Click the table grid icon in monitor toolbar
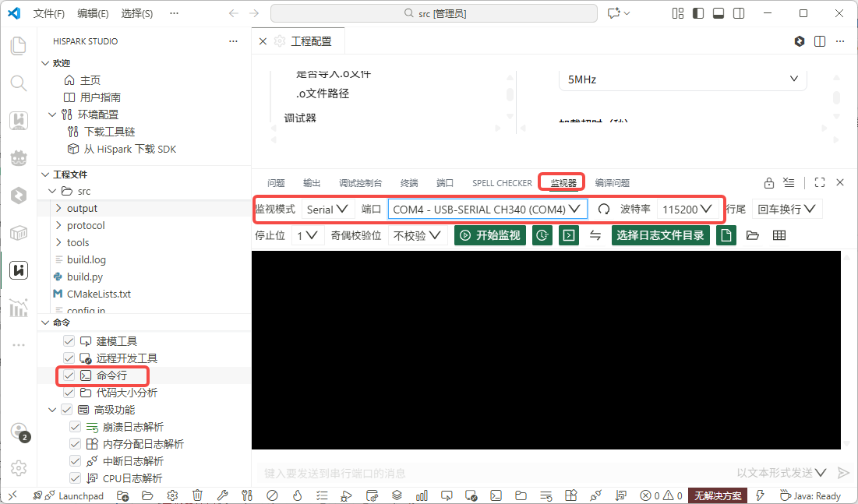The width and height of the screenshot is (858, 504). pyautogui.click(x=779, y=235)
